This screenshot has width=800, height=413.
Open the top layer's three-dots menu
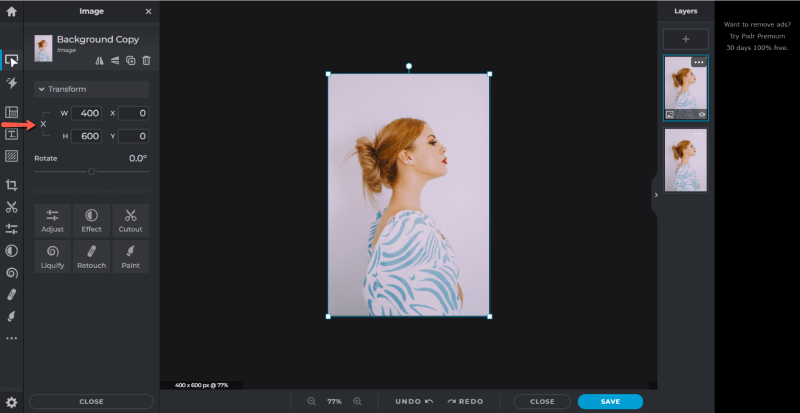click(x=698, y=62)
